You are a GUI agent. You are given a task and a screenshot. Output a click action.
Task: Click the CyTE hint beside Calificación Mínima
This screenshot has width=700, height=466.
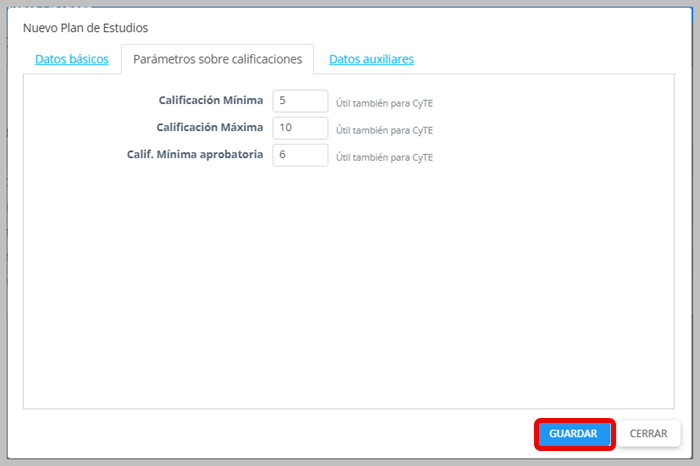pos(384,103)
